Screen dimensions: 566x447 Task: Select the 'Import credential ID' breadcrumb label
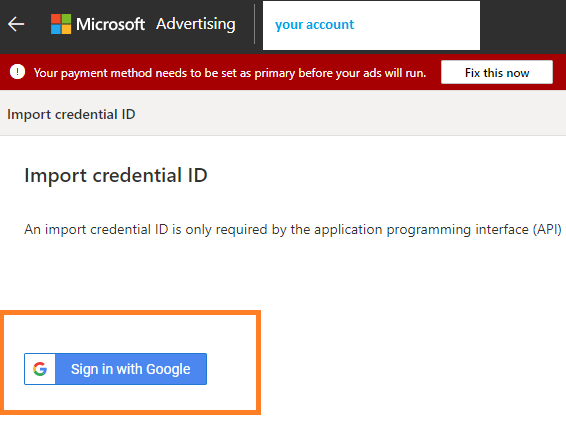pyautogui.click(x=71, y=114)
